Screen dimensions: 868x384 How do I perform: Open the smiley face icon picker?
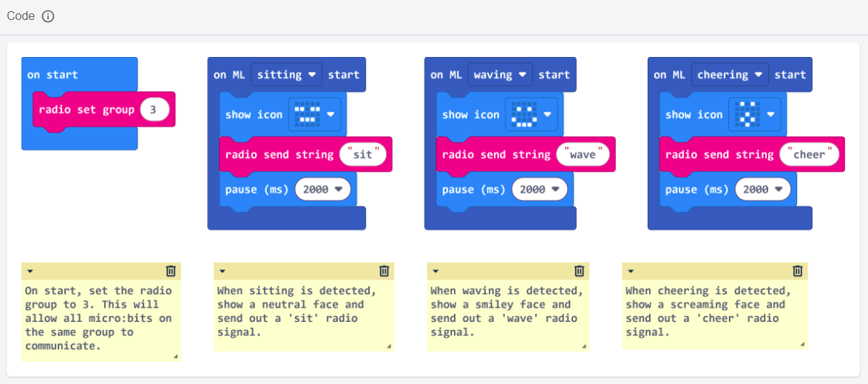pyautogui.click(x=531, y=114)
